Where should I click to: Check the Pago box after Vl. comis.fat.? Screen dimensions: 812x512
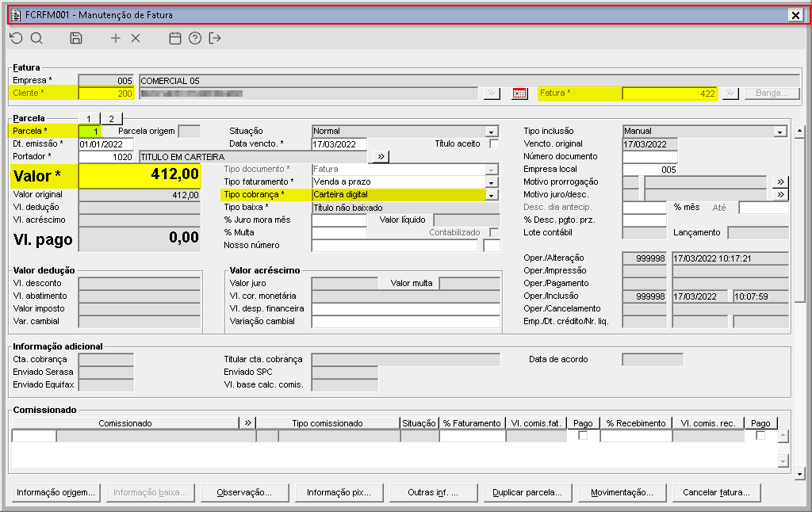point(583,435)
